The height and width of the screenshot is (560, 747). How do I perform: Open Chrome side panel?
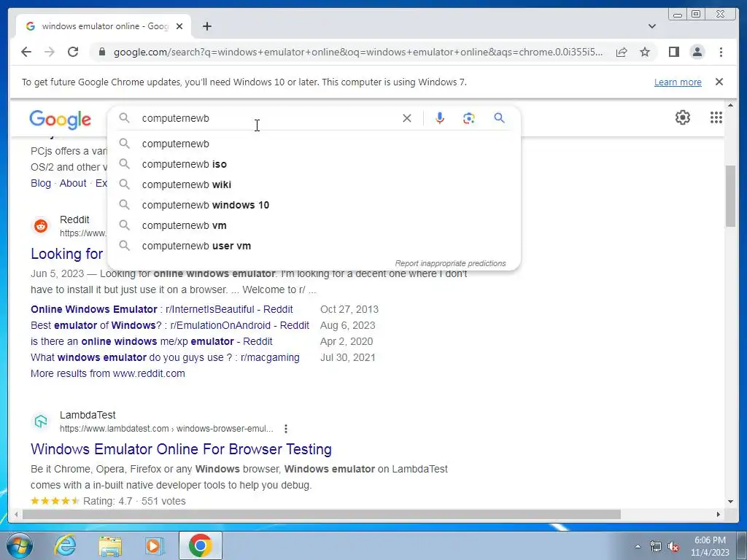tap(673, 52)
